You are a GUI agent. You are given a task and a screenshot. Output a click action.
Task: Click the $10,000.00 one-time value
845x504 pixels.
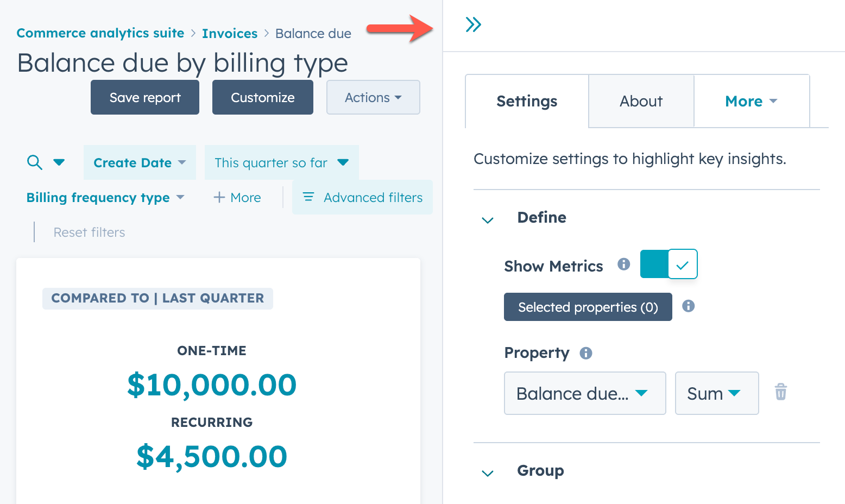click(212, 385)
